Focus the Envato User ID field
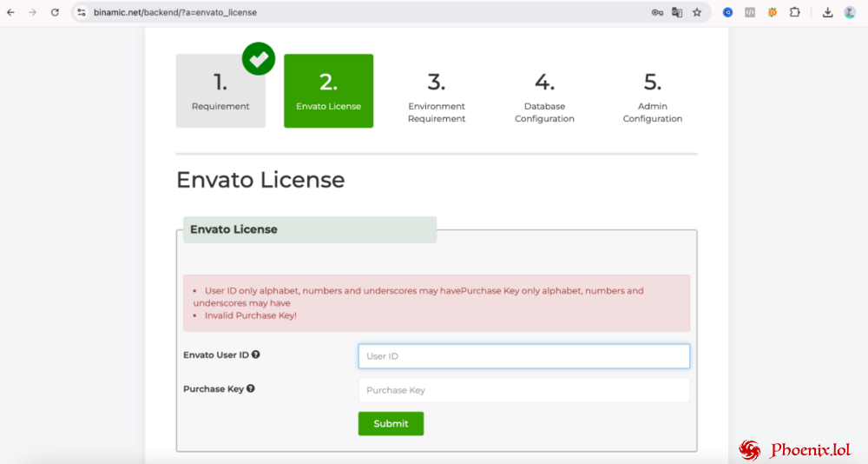Screen dimensions: 868x464 (x=523, y=356)
